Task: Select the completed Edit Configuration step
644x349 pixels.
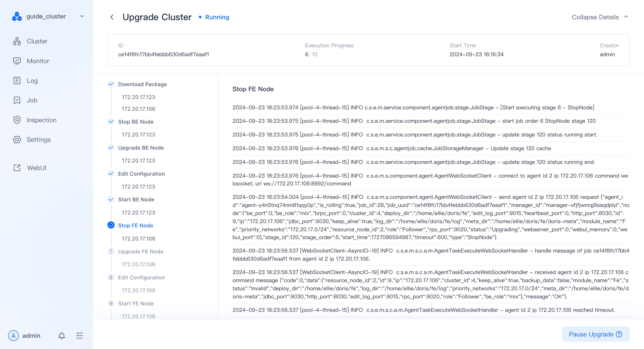Action: tap(141, 174)
